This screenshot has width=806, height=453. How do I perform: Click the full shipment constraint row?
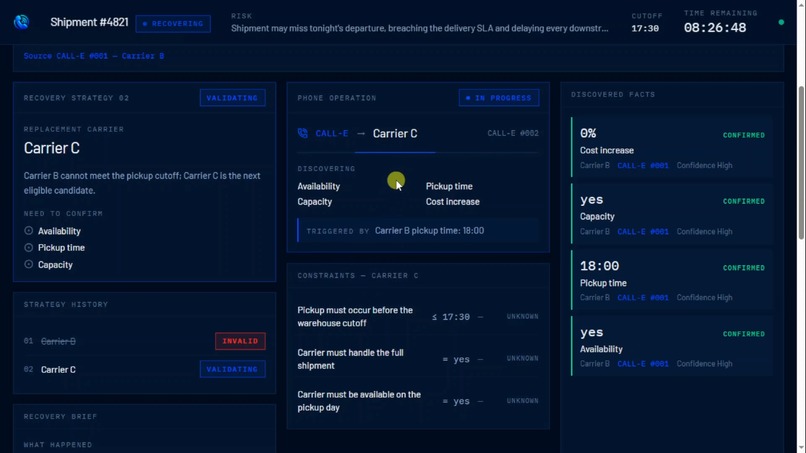(418, 359)
